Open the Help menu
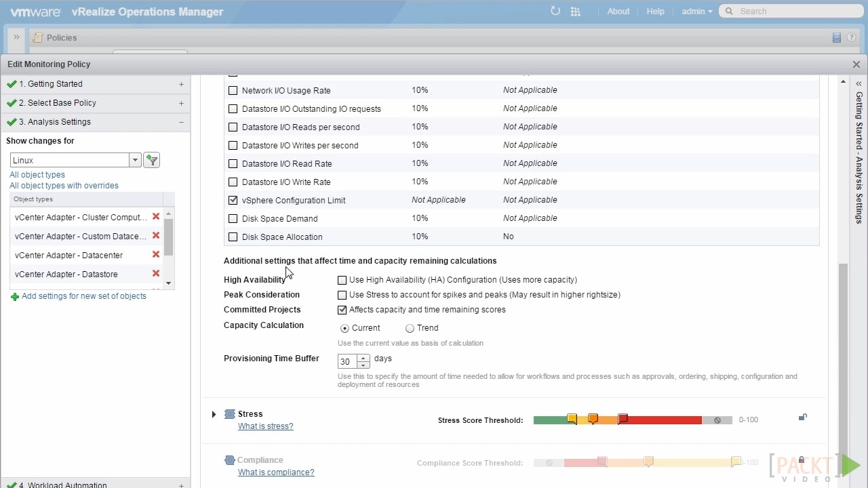The image size is (868, 488). tap(656, 12)
